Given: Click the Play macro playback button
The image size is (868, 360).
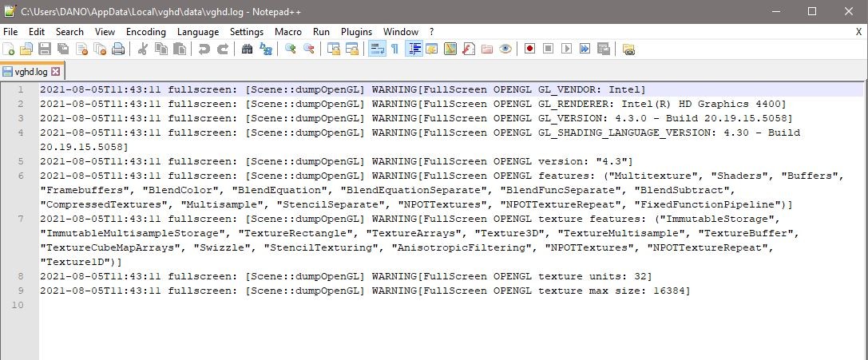Looking at the screenshot, I should click(566, 49).
